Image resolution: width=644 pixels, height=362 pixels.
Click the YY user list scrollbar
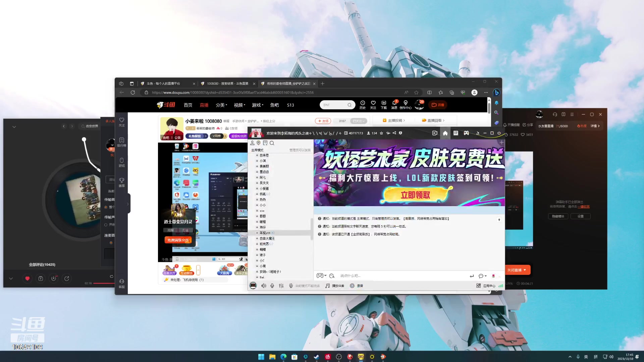[x=312, y=229]
